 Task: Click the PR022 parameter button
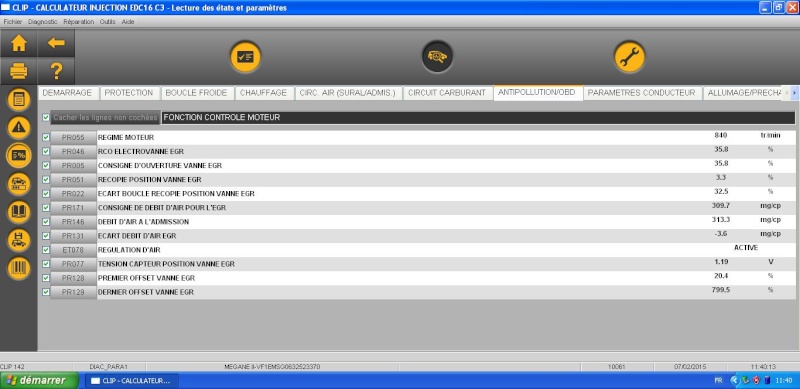pos(73,193)
